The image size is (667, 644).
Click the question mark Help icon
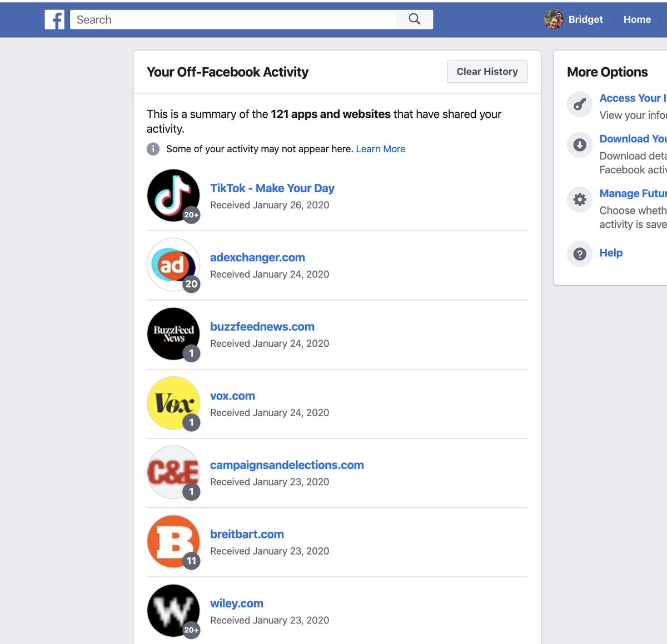(x=580, y=254)
